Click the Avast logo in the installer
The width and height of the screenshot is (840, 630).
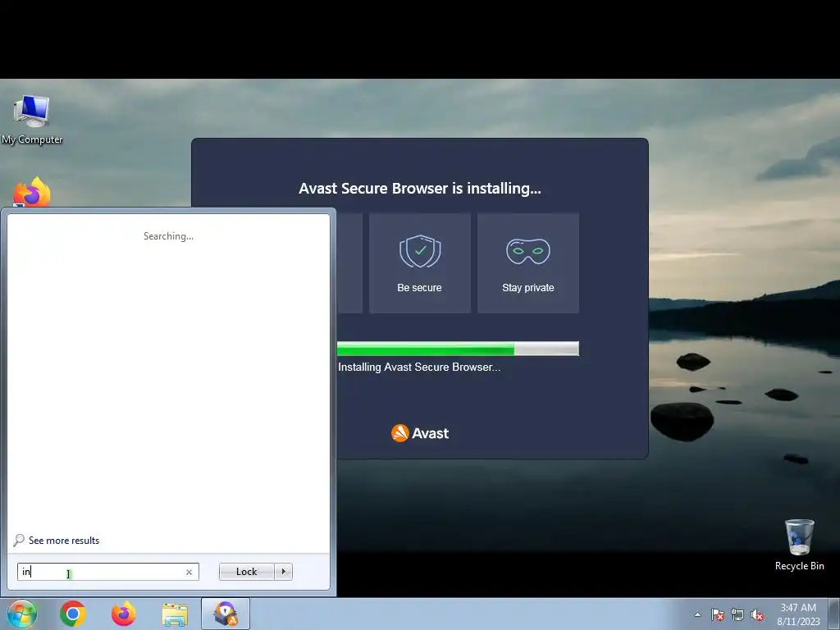420,433
